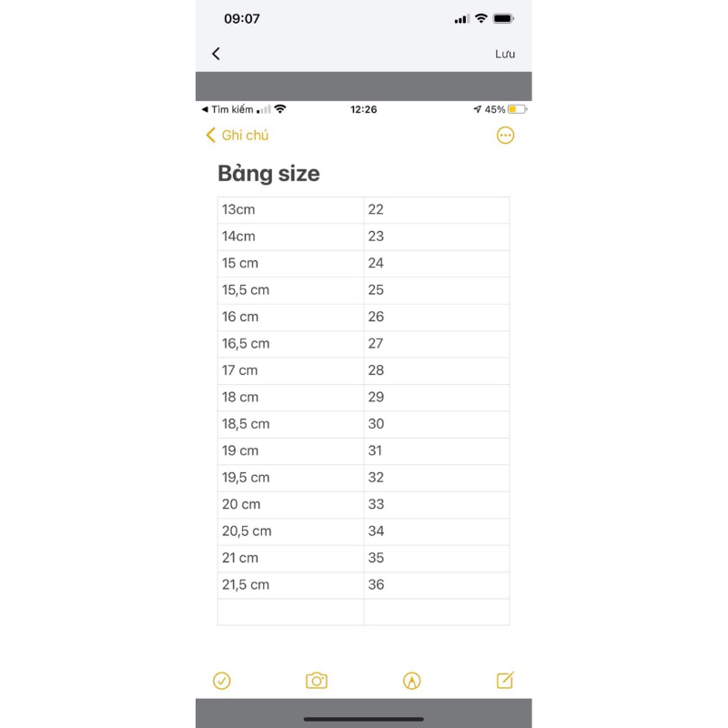Screen dimensions: 728x728
Task: Select the 13cm table cell
Action: click(x=290, y=210)
